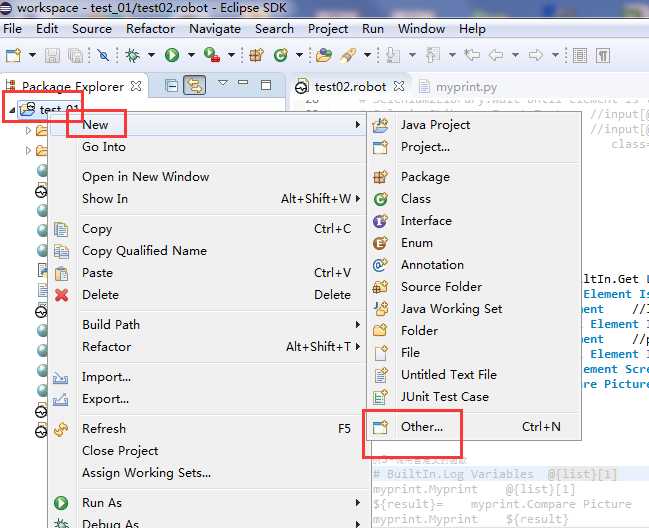Screen dimensions: 649x528
Task: Click the Search flashlight toolbar icon
Action: point(348,55)
